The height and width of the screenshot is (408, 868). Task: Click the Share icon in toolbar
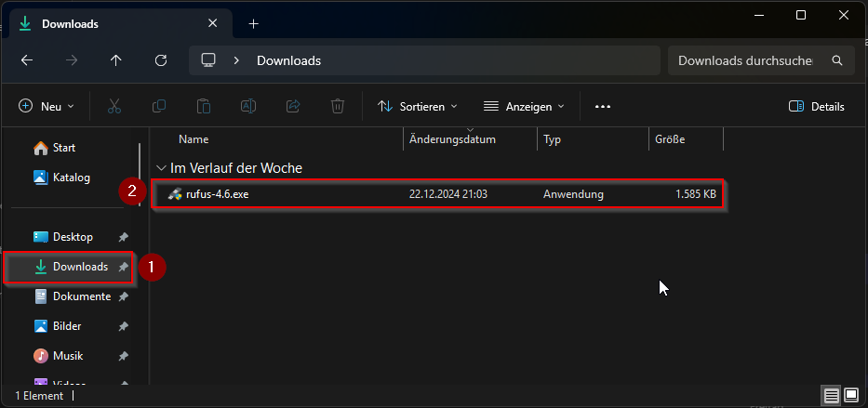coord(293,107)
